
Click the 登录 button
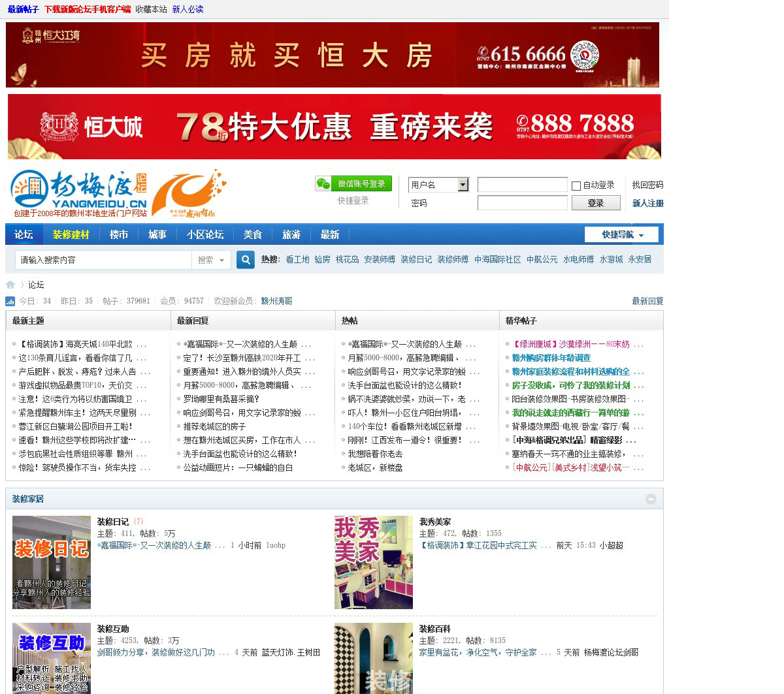click(596, 203)
